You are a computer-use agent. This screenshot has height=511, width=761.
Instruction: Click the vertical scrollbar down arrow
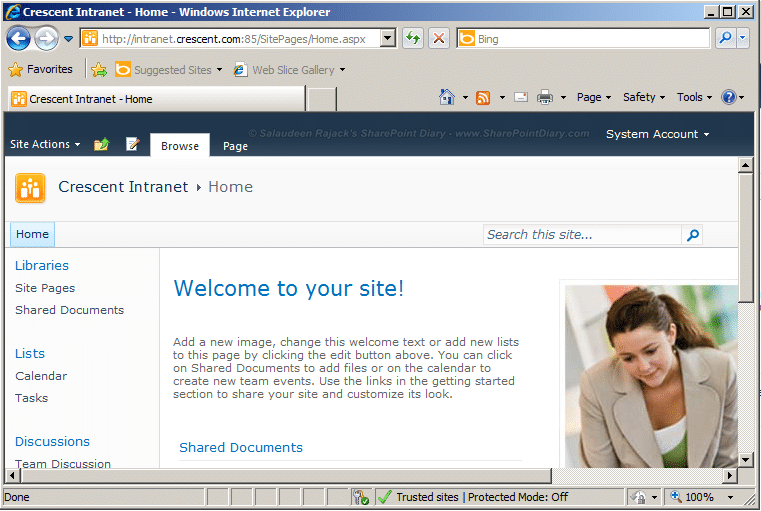coord(745,459)
